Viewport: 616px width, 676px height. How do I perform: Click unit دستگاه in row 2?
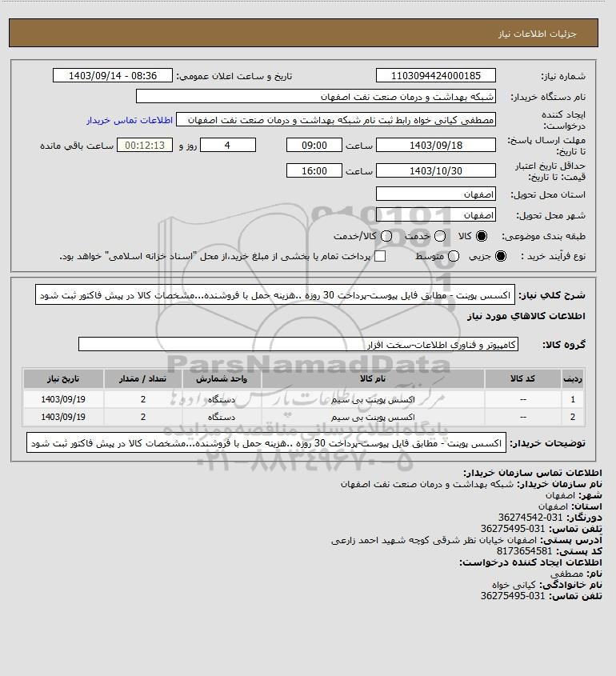pos(222,418)
